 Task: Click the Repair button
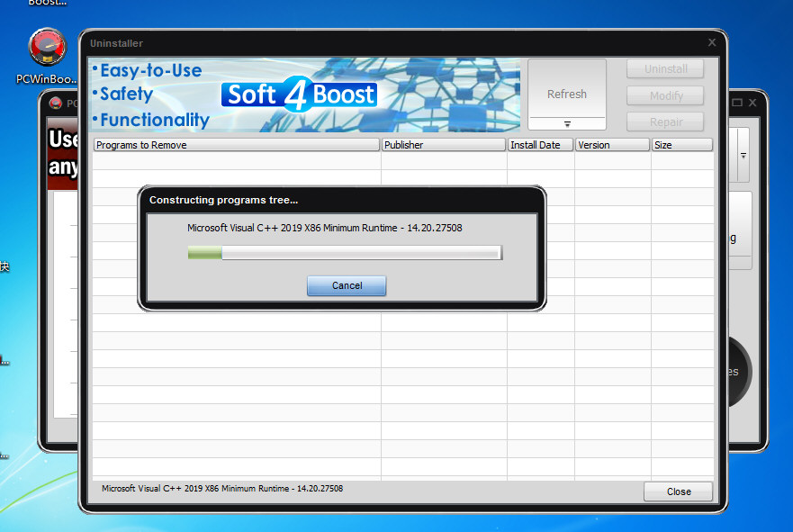665,122
